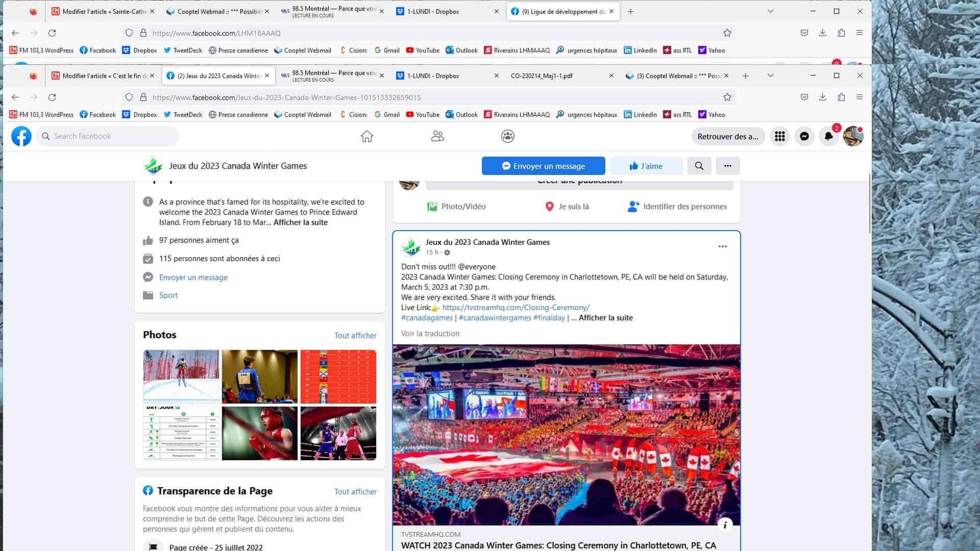
Task: Open the post's three-dot options menu
Action: click(722, 246)
